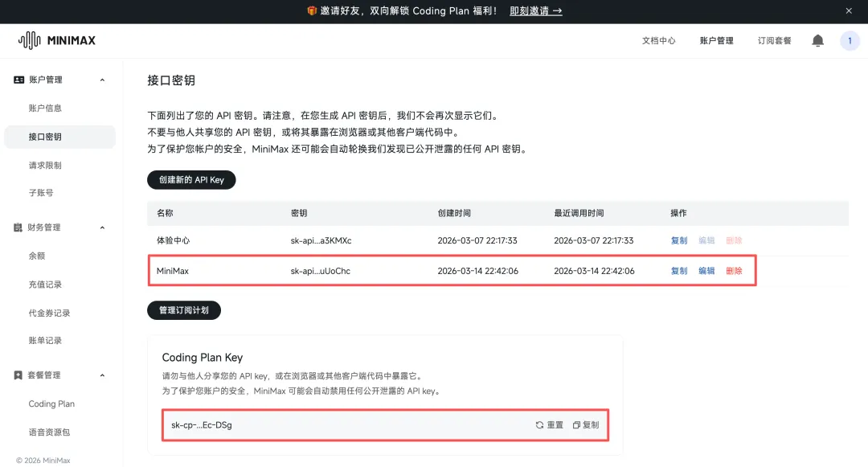
Task: Open the user avatar menu
Action: pos(850,40)
